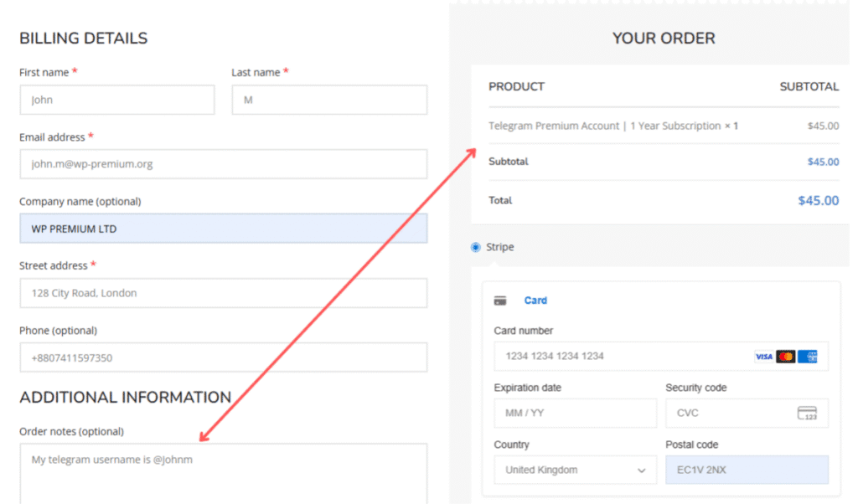Select the Card payment tab
Viewport: 858px width, 504px height.
(535, 300)
